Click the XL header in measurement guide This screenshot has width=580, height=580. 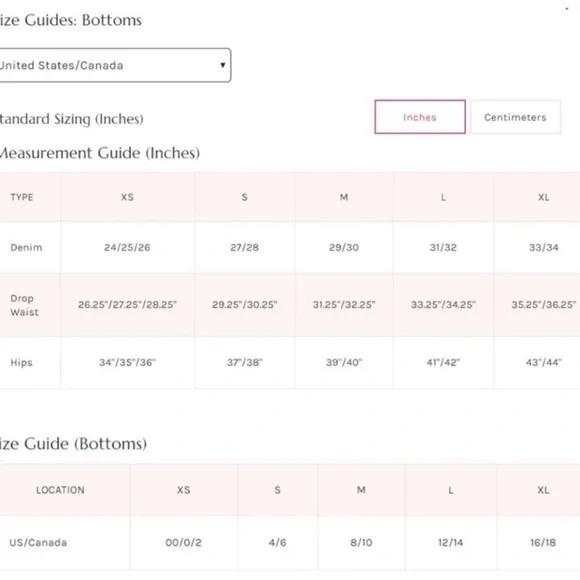[x=543, y=197]
